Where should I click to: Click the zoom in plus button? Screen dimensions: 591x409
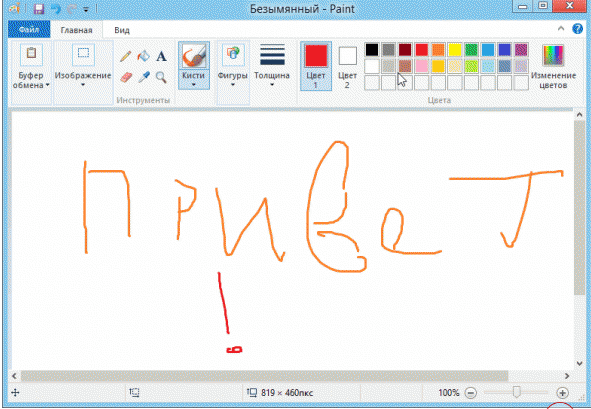[562, 393]
